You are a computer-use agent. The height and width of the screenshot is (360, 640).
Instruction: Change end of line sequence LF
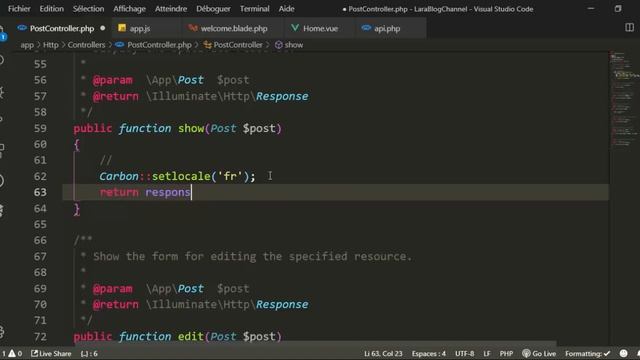487,353
